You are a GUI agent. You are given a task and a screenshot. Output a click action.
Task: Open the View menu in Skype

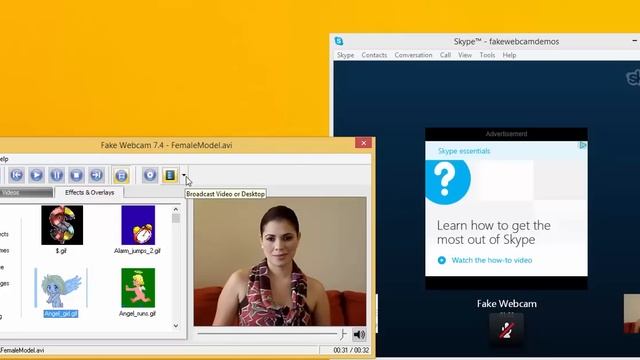point(465,55)
